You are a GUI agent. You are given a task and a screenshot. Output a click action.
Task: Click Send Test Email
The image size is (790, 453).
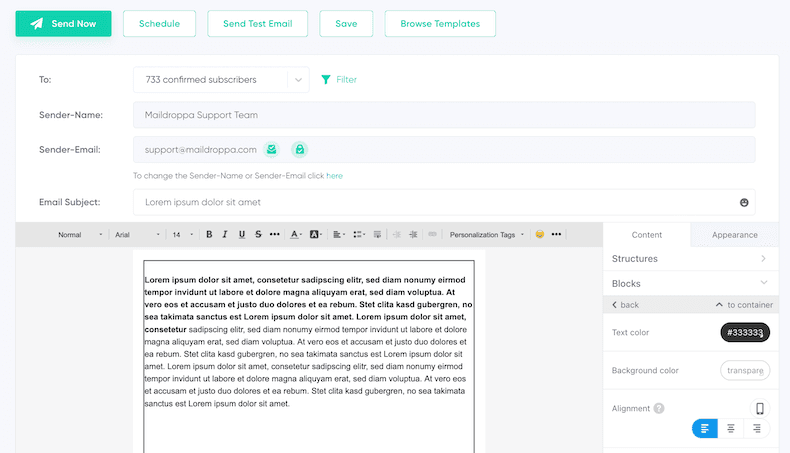(257, 24)
